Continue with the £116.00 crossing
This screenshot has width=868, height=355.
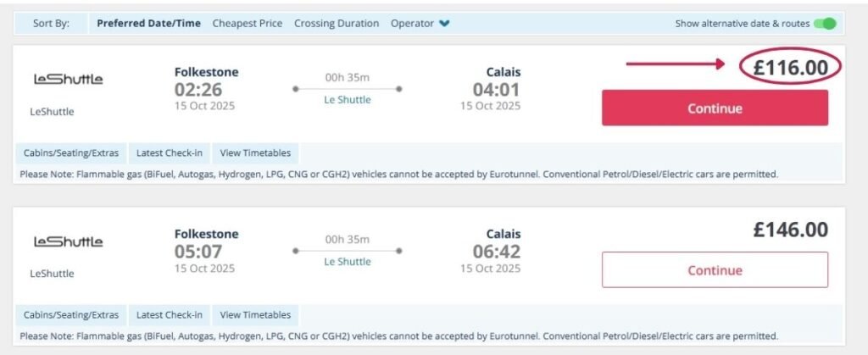[x=715, y=108]
